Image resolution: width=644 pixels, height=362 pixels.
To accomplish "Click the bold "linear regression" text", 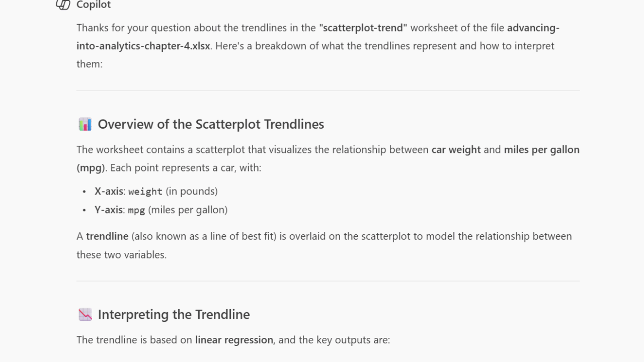I will tap(234, 340).
